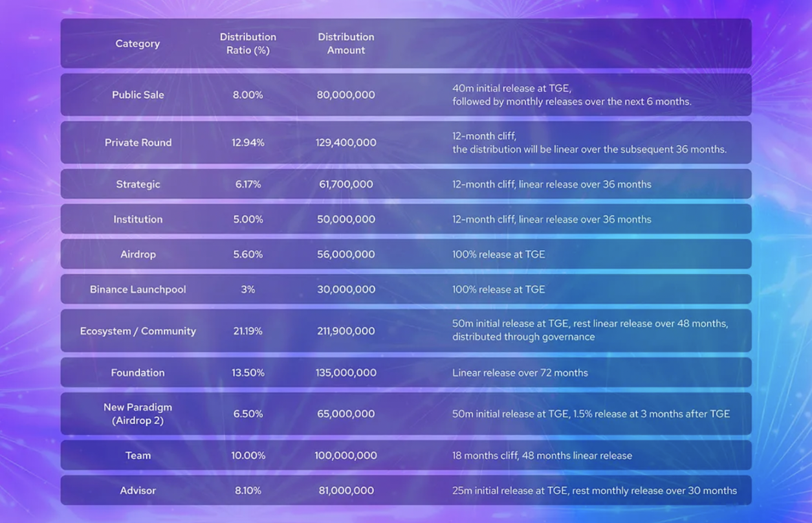
Task: Select the 129,400,000 amount cell
Action: [346, 142]
